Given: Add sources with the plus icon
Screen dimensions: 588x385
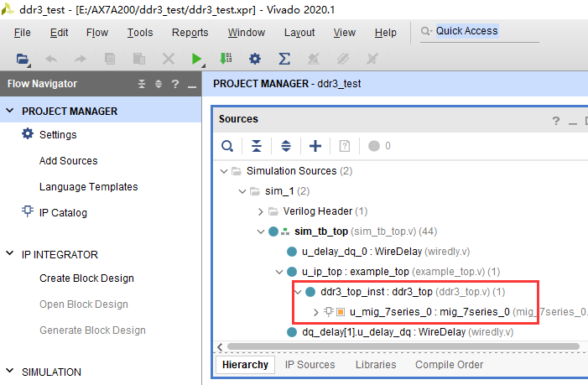Looking at the screenshot, I should point(315,146).
